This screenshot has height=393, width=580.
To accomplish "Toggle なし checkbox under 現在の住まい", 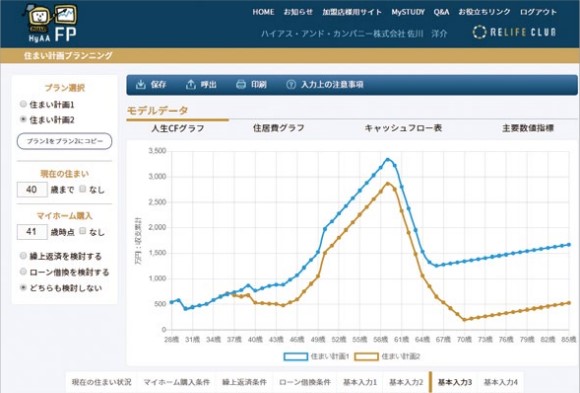I will point(82,189).
